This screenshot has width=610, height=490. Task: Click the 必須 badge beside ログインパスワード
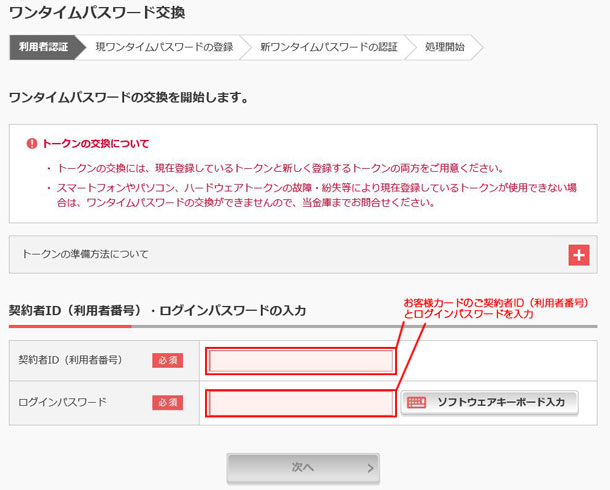(167, 402)
